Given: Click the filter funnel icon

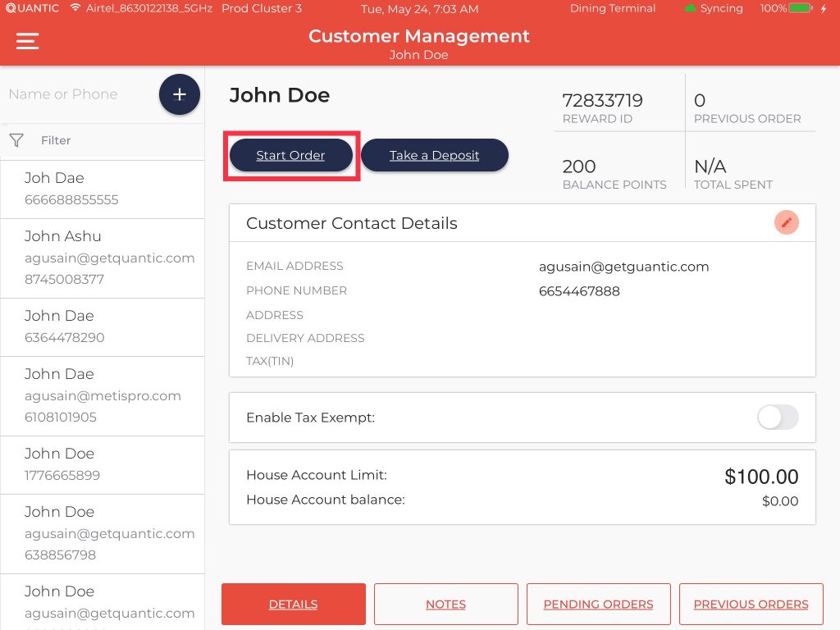Looking at the screenshot, I should 16,140.
